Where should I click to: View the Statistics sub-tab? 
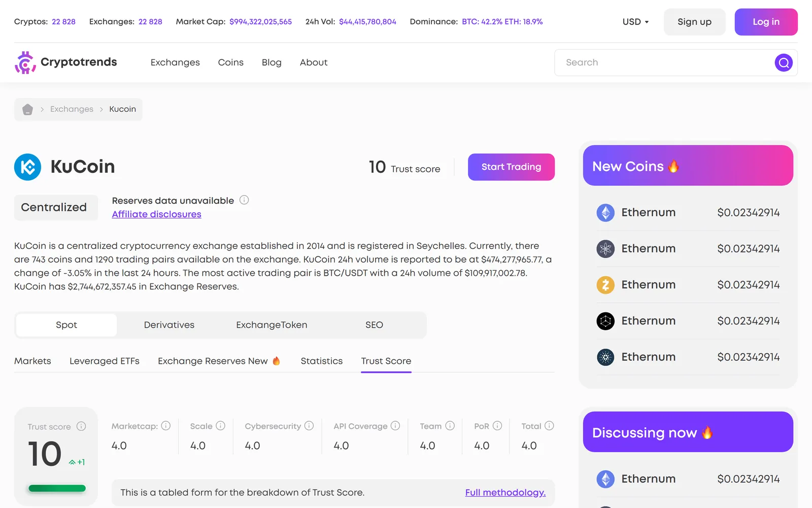[322, 361]
